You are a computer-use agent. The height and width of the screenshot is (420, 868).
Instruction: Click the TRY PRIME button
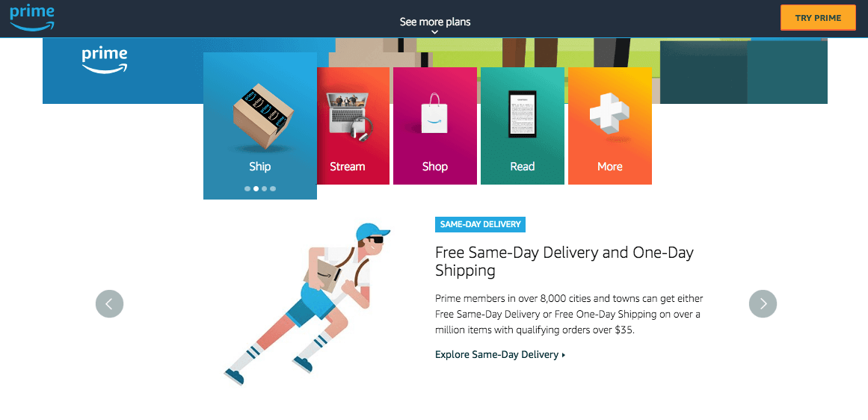pyautogui.click(x=818, y=18)
